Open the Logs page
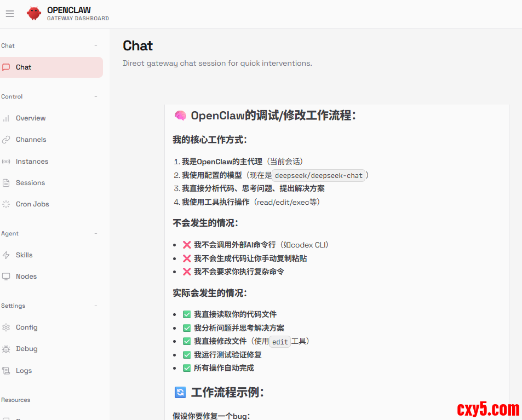 pyautogui.click(x=24, y=371)
